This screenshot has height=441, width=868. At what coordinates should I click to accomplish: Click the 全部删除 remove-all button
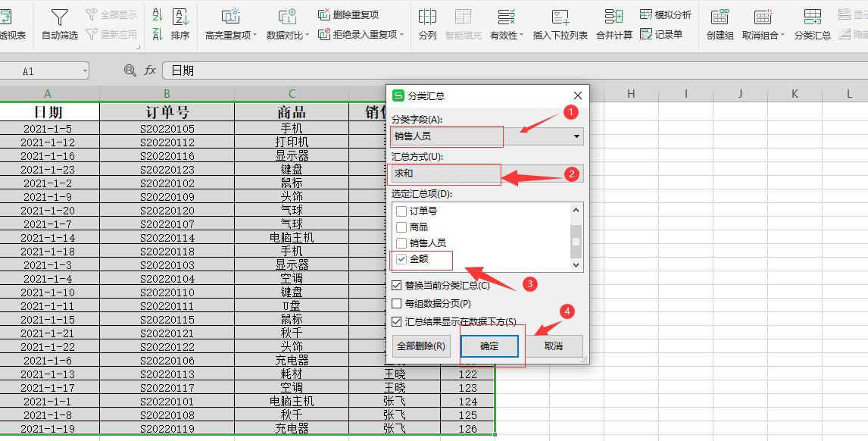point(423,346)
